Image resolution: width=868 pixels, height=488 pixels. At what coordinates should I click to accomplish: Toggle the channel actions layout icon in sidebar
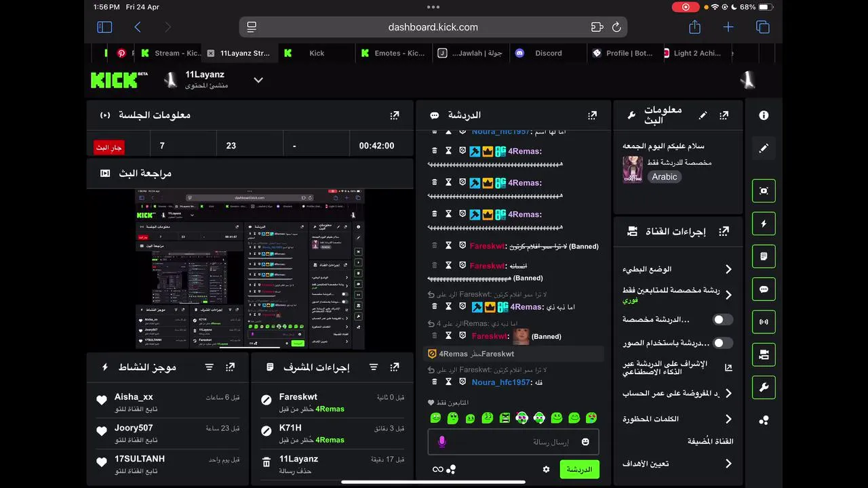[x=764, y=354]
